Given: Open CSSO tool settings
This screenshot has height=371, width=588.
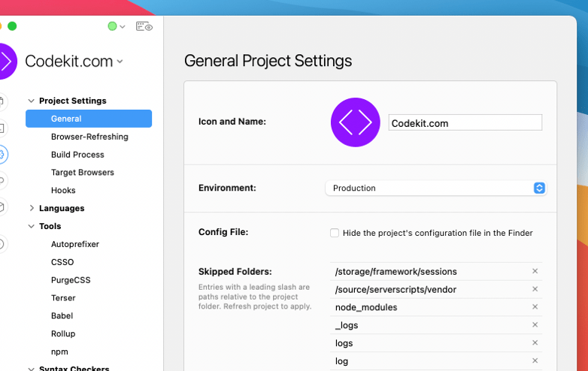Looking at the screenshot, I should pyautogui.click(x=62, y=262).
